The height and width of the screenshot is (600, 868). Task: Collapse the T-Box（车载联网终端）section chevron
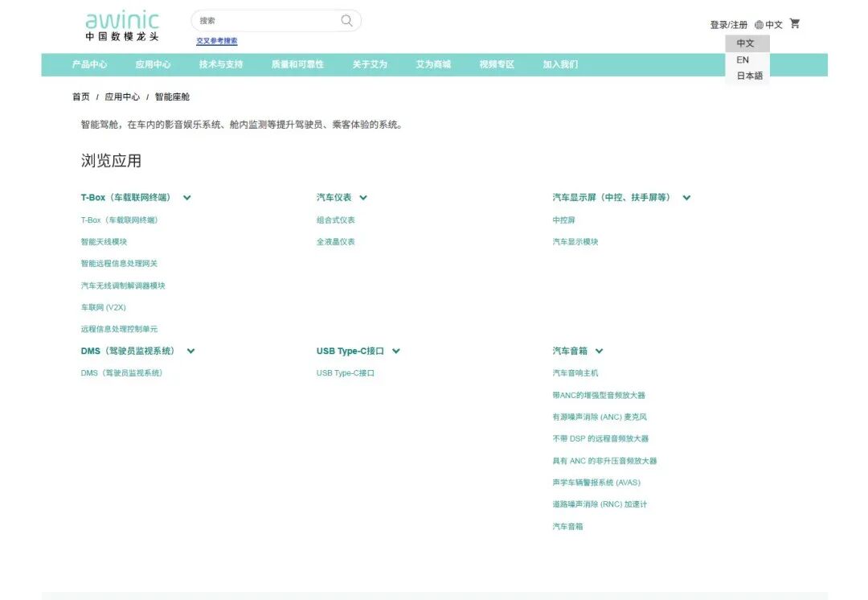click(187, 198)
